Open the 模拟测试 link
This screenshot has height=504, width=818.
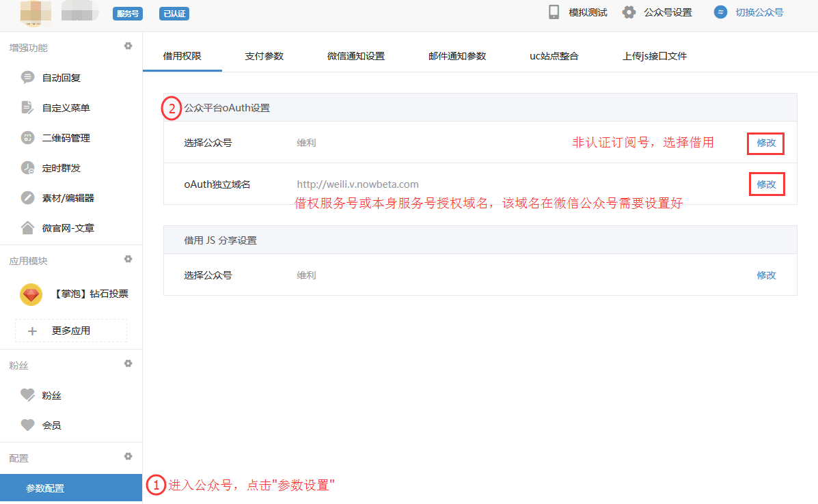click(588, 12)
